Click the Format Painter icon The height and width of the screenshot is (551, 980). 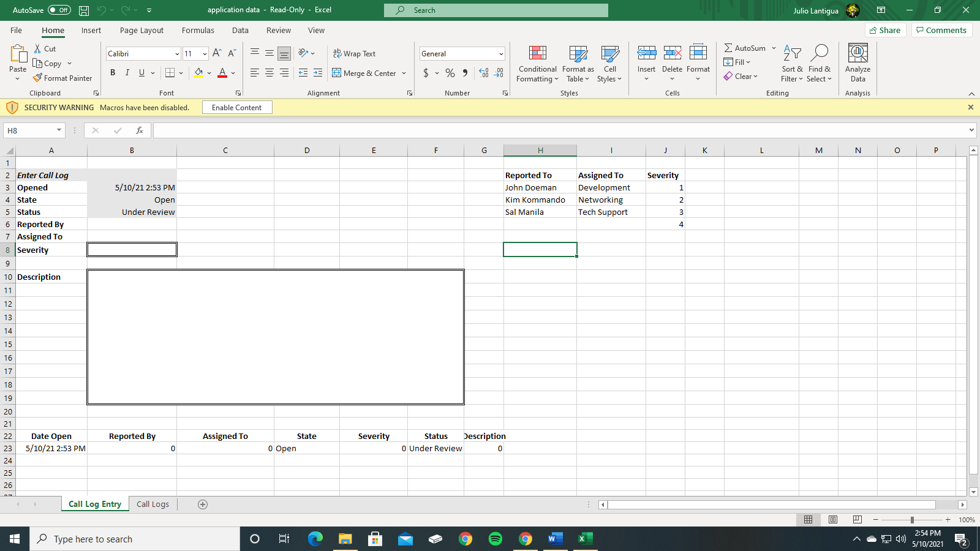click(63, 78)
